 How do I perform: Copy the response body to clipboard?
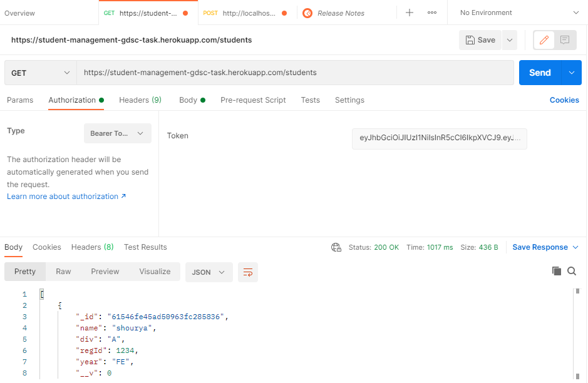(557, 271)
